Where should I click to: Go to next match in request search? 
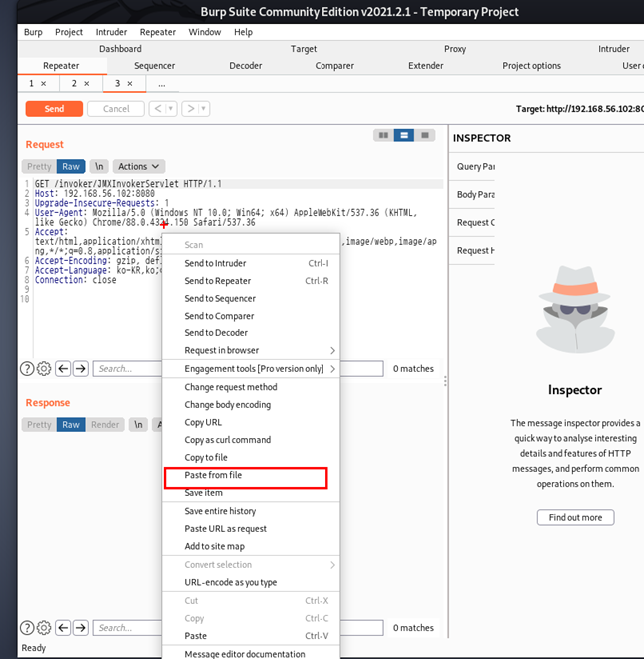[81, 369]
